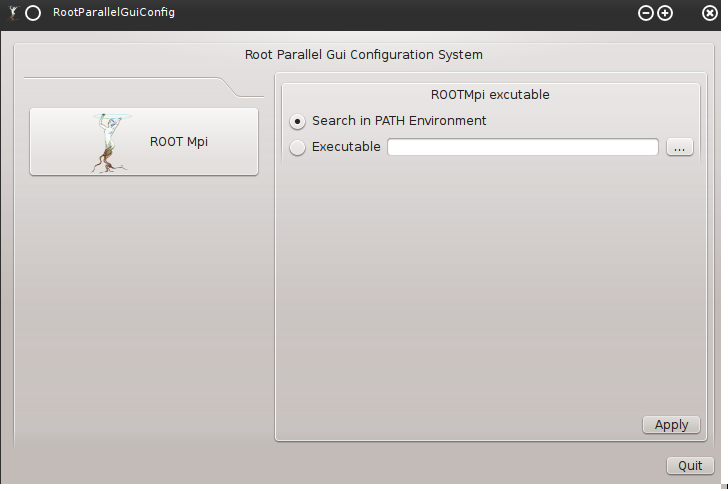This screenshot has width=728, height=491.
Task: Click the 'Search in PATH Environment' label text
Action: (399, 121)
